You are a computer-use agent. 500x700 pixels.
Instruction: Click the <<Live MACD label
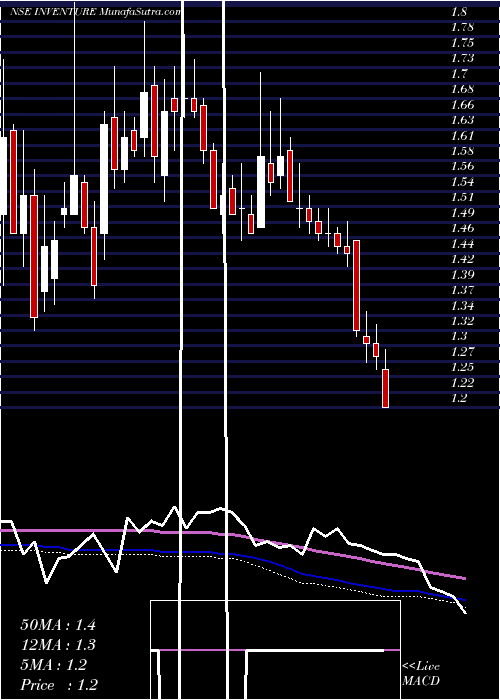pos(421,674)
